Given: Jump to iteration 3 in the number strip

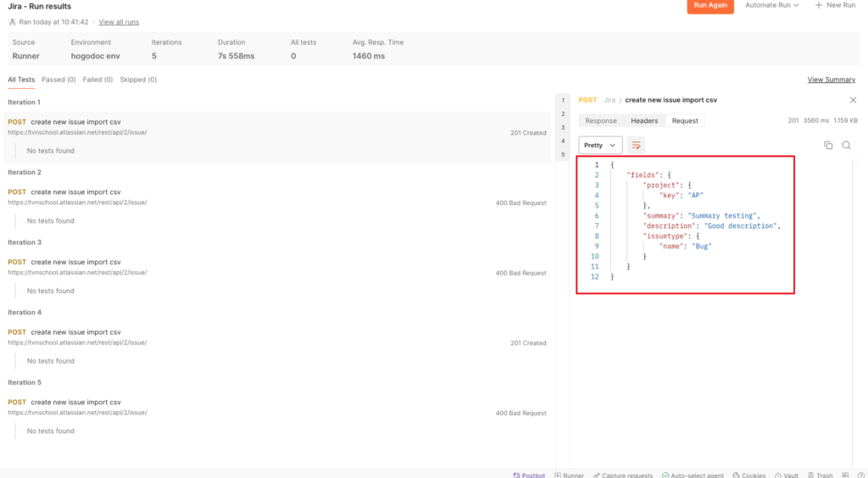Looking at the screenshot, I should (x=563, y=128).
